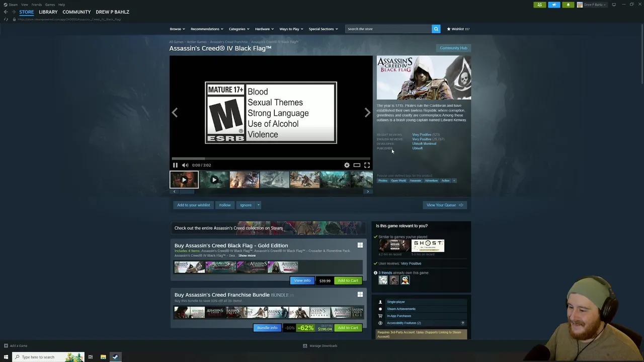This screenshot has height=362, width=644.
Task: Click Show more in Gold Edition description
Action: 247,255
